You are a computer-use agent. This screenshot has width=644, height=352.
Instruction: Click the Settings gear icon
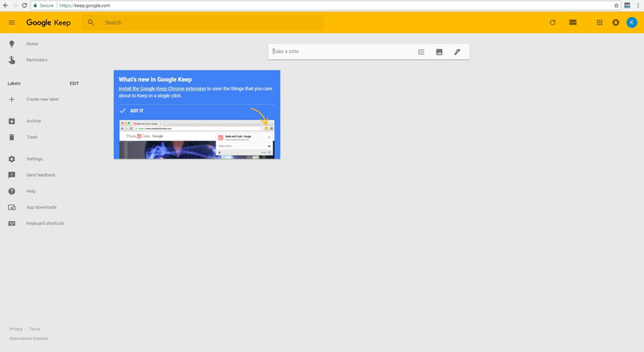click(11, 159)
